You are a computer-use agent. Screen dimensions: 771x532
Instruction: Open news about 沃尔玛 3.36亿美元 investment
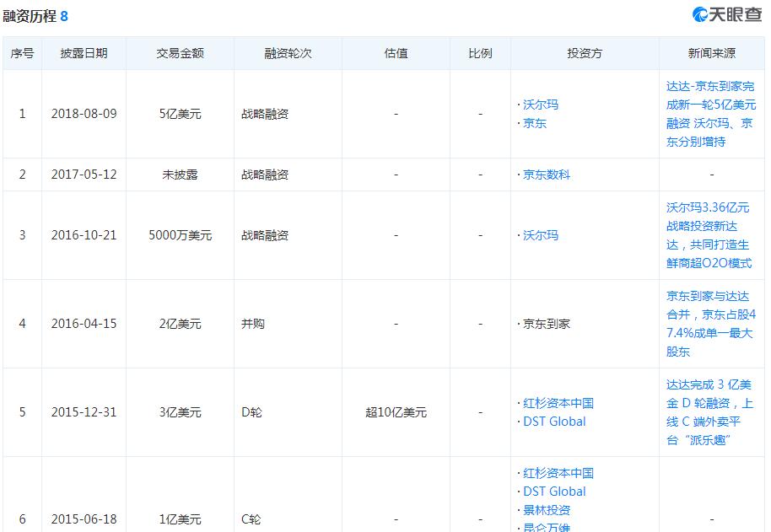point(709,235)
